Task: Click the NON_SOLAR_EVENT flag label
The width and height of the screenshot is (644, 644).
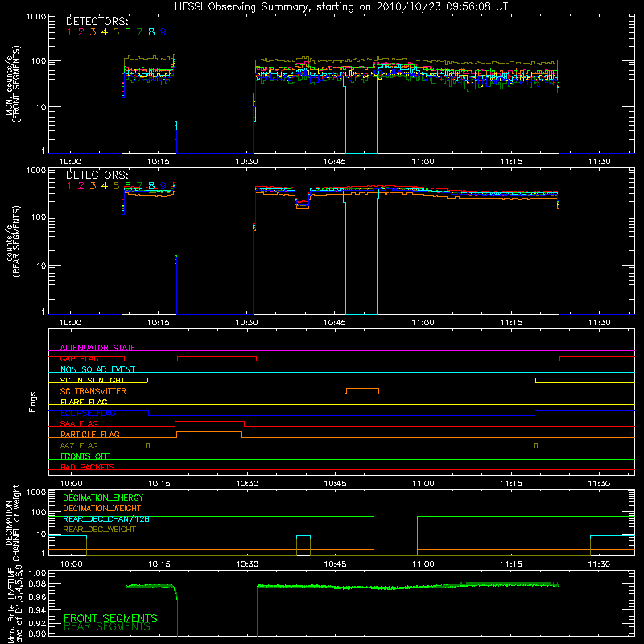Action: coord(97,369)
